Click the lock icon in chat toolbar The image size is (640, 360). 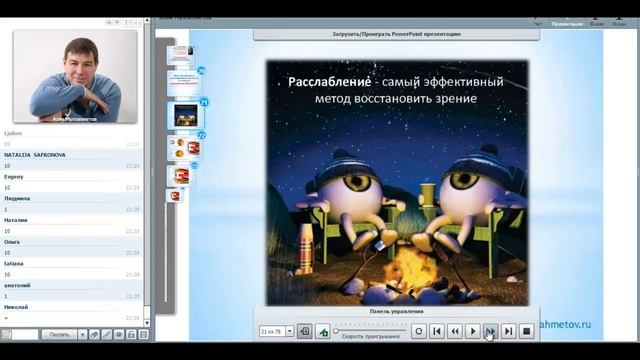tap(131, 335)
